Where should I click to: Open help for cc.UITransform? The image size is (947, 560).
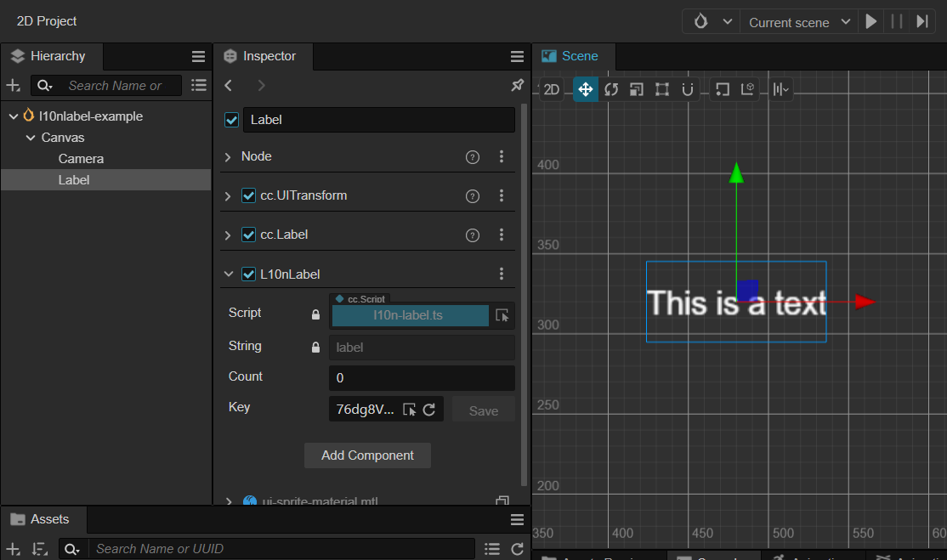click(x=473, y=196)
